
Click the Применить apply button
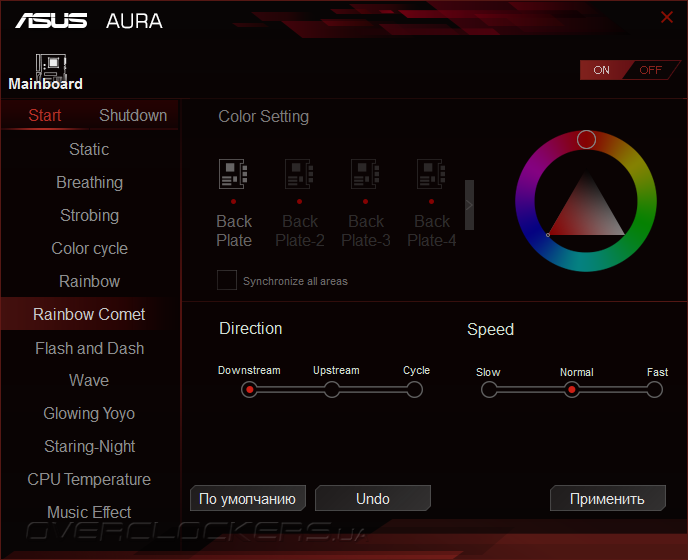(x=608, y=498)
